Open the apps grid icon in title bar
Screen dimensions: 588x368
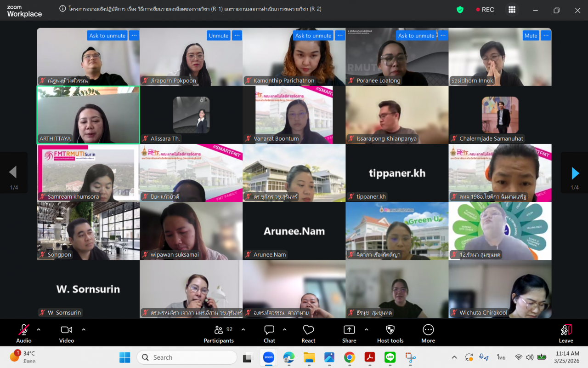pos(512,10)
